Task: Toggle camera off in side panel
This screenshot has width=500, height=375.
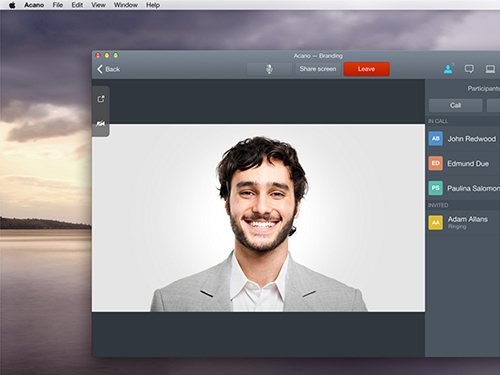Action: point(101,124)
